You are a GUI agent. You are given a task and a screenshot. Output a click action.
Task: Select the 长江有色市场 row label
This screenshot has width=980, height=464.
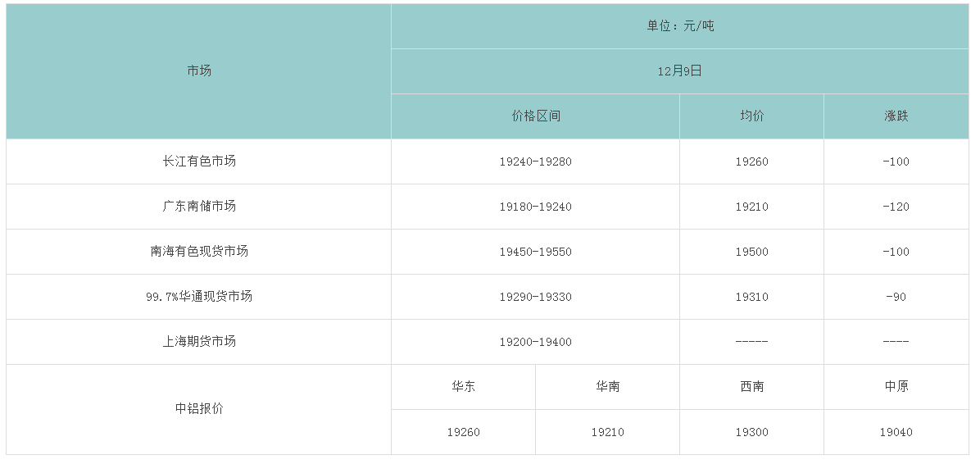tap(199, 161)
